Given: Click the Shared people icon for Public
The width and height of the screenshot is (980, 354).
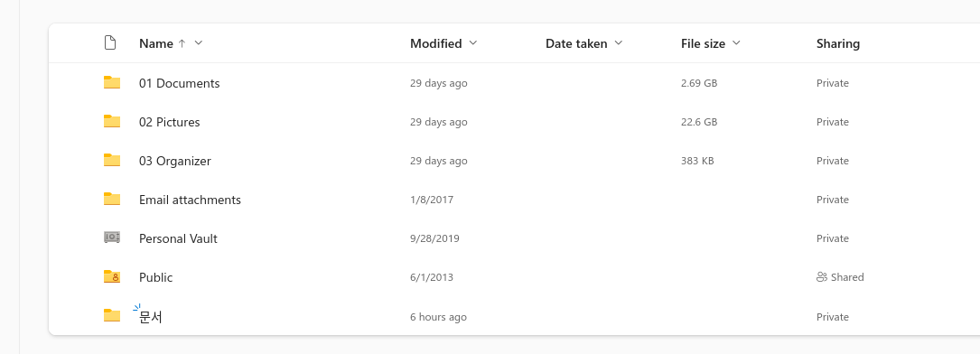Looking at the screenshot, I should click(822, 277).
